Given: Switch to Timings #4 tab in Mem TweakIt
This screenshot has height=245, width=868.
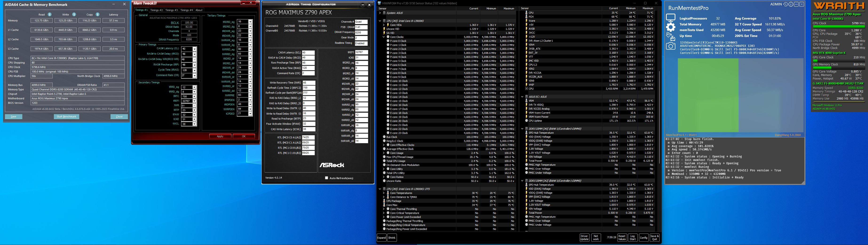Looking at the screenshot, I should pyautogui.click(x=187, y=10).
